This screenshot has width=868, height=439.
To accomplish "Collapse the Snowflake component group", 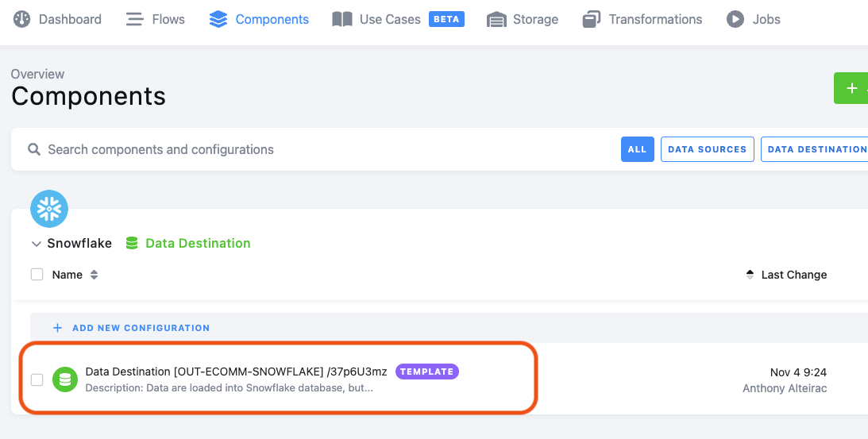I will 37,244.
